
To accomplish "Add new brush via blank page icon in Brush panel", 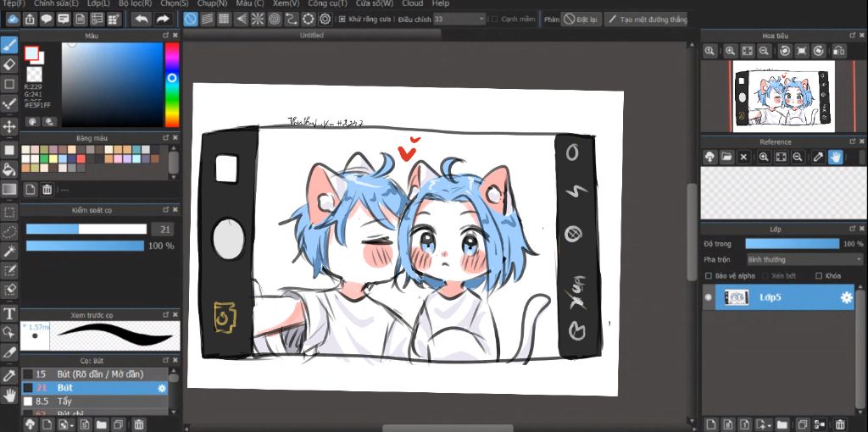I will (47, 424).
